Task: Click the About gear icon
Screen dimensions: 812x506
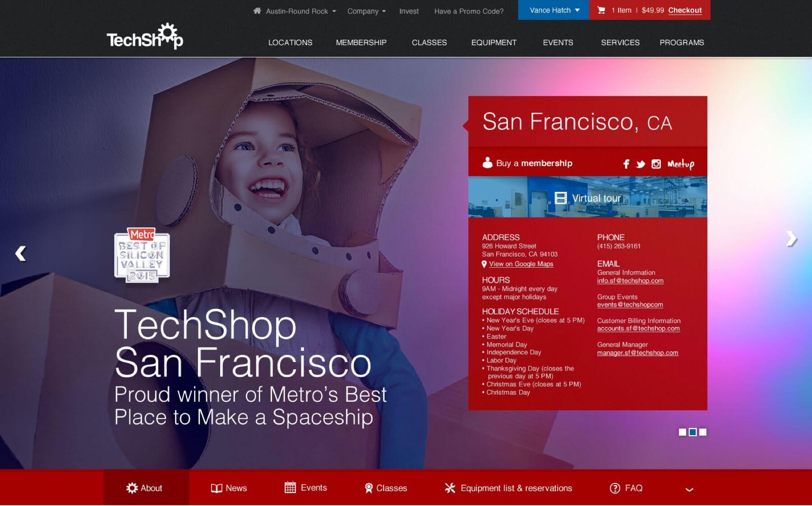Action: [x=132, y=488]
